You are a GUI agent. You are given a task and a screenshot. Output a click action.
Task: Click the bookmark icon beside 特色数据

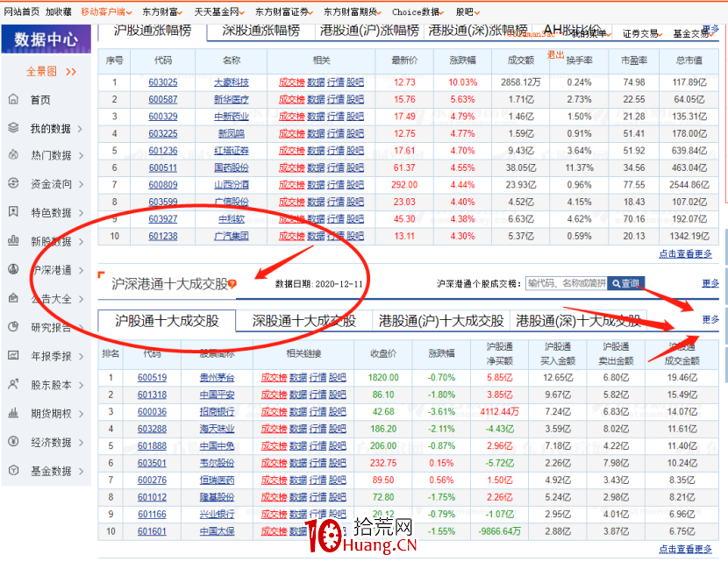pyautogui.click(x=13, y=212)
